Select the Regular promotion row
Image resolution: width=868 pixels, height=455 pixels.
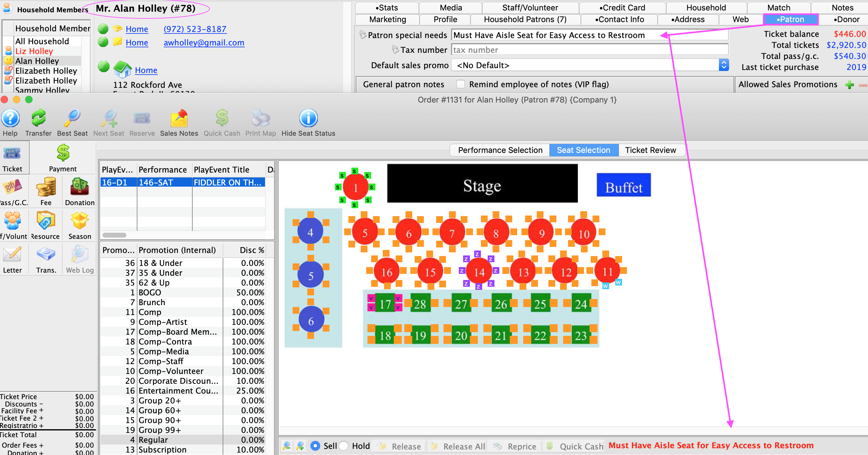[183, 440]
